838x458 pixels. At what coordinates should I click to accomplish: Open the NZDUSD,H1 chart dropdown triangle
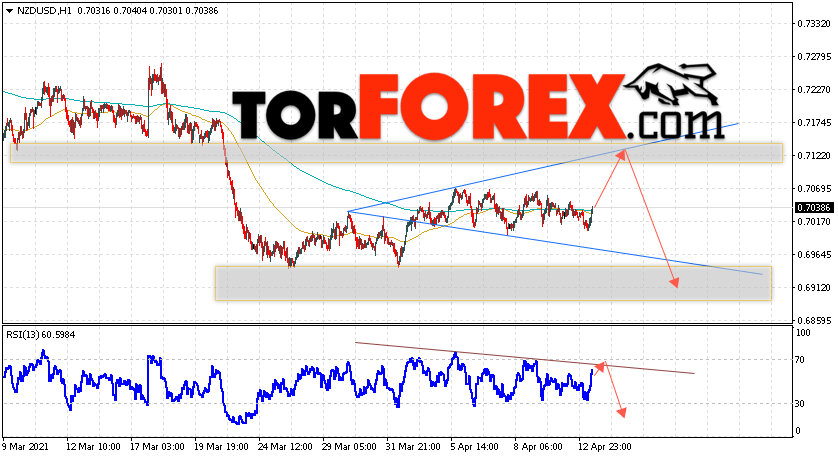click(x=10, y=11)
